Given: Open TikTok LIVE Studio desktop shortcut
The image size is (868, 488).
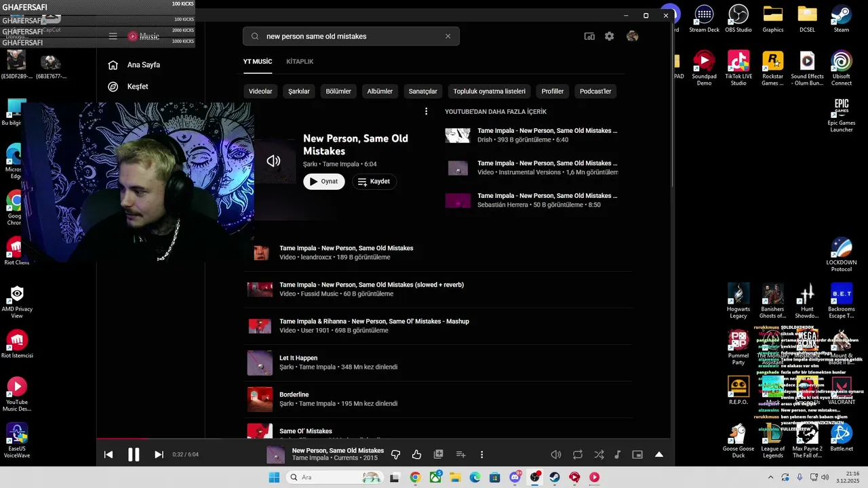Looking at the screenshot, I should 738,68.
